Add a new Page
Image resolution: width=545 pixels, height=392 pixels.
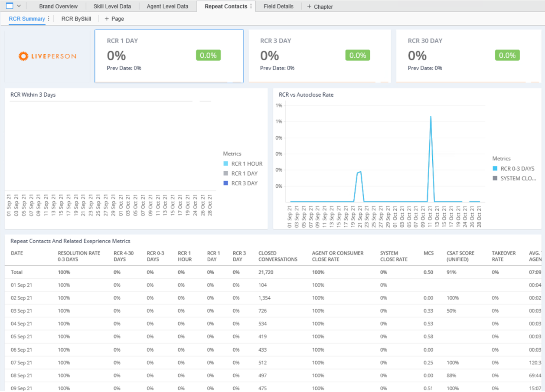[x=114, y=19]
